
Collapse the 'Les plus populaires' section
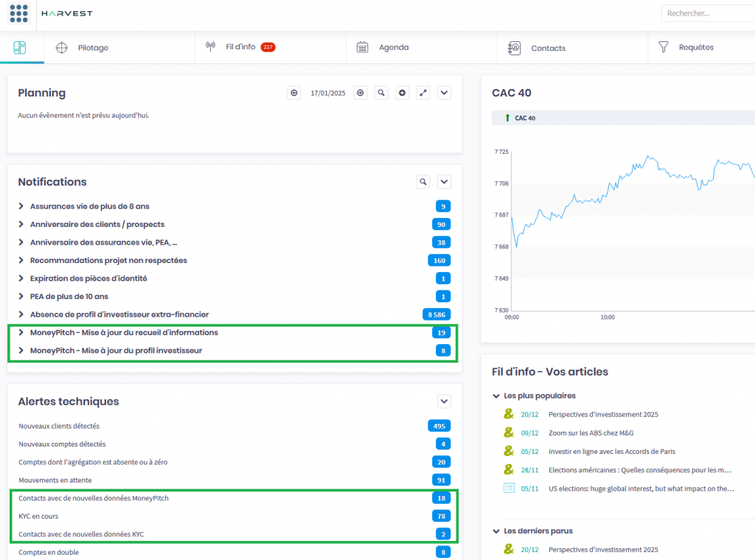click(x=496, y=396)
